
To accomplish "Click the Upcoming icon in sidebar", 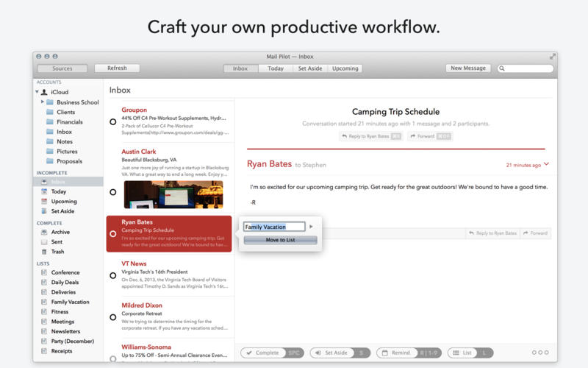I will 44,201.
